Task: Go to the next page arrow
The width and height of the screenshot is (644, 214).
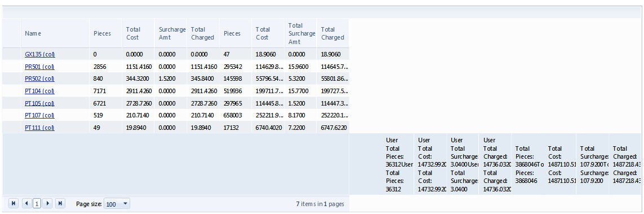Action: coord(47,203)
